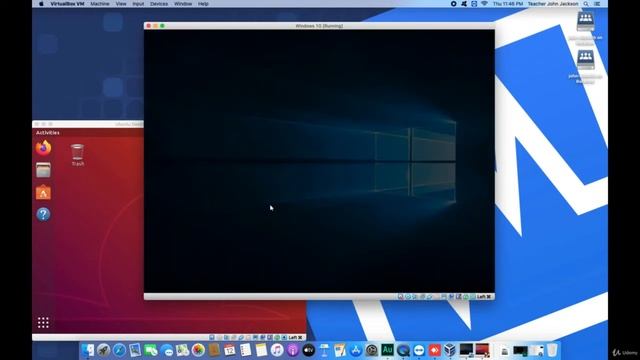640x360 pixels.
Task: Open App Store icon in Dock
Action: pos(356,350)
